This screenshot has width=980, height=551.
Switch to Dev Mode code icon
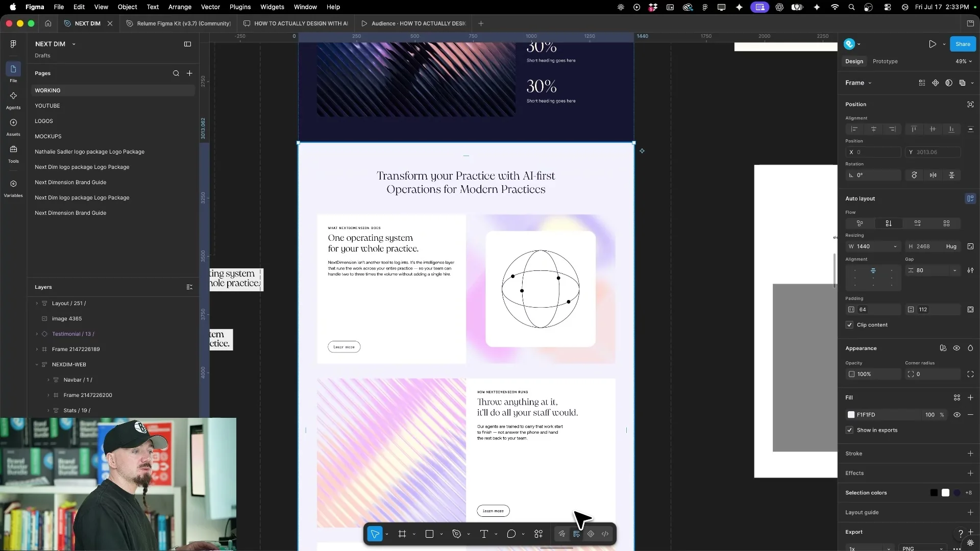[605, 534]
